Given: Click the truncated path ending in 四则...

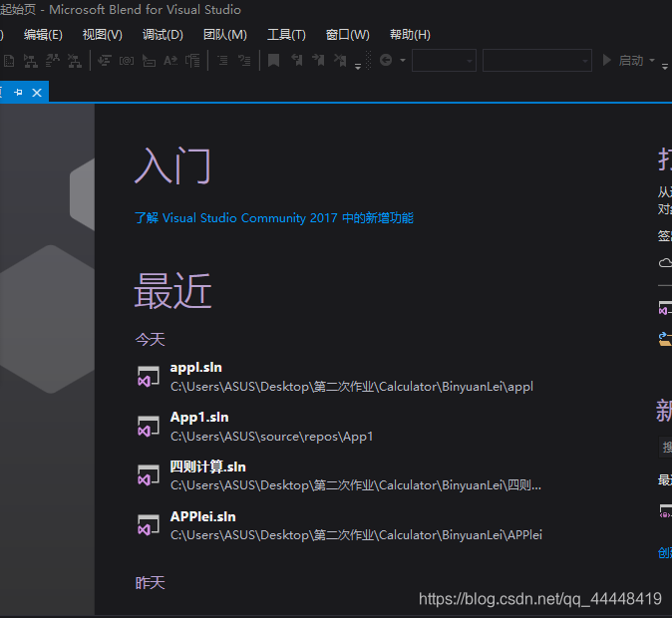Looking at the screenshot, I should click(x=356, y=485).
